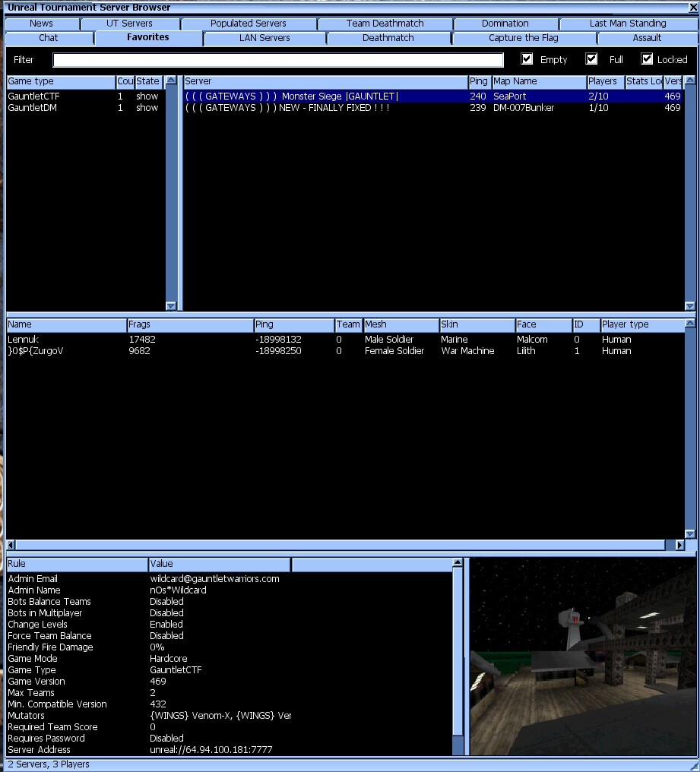This screenshot has width=700, height=772.
Task: Select the Monster Siege |GAUNTLET| server
Action: click(x=433, y=96)
